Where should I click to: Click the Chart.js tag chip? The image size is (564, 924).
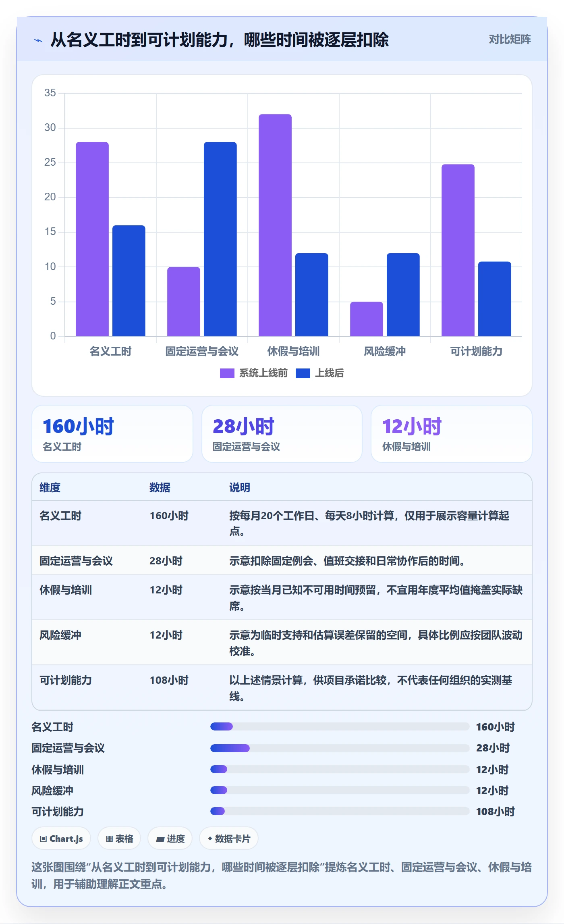61,839
